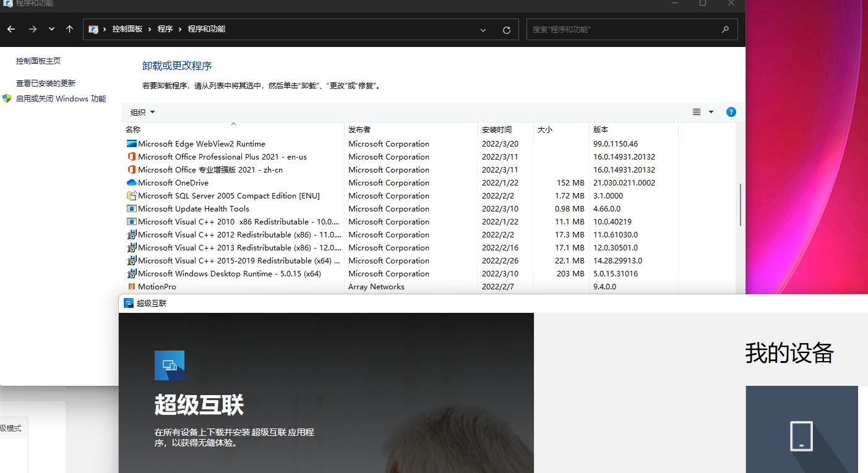Viewport: 868px width, 473px height.
Task: Select Visual C++ 2015-2019 Redistributable icon
Action: (131, 260)
